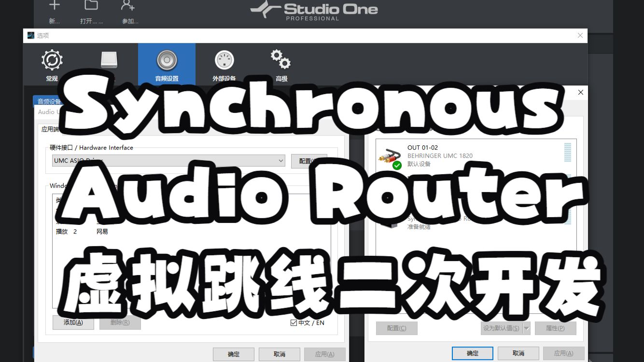Click the plus icon above 新...
Viewport: 644px width, 362px height.
point(55,6)
